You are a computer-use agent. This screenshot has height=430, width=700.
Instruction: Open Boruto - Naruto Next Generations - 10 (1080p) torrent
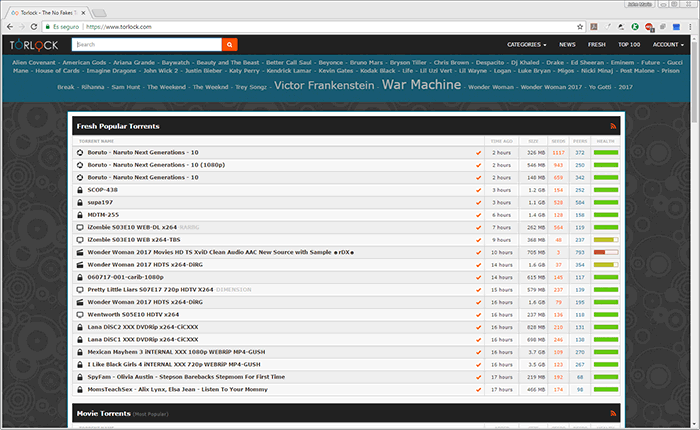[156, 165]
